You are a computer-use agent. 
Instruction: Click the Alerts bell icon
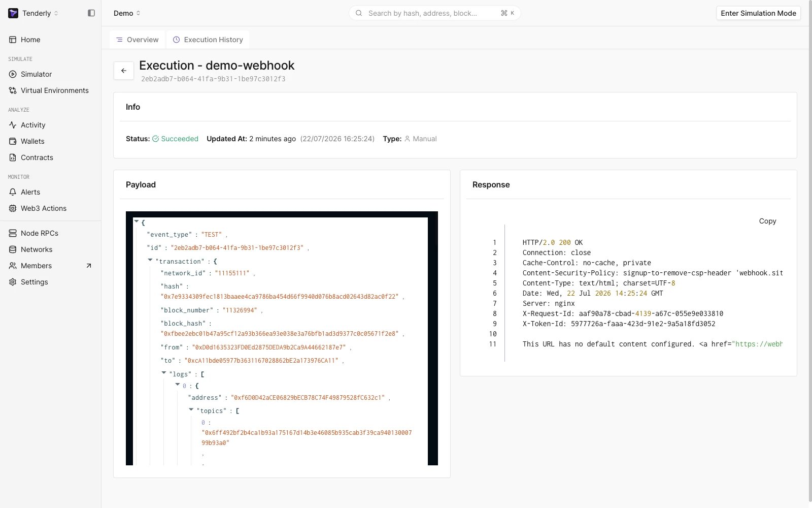[x=13, y=192]
